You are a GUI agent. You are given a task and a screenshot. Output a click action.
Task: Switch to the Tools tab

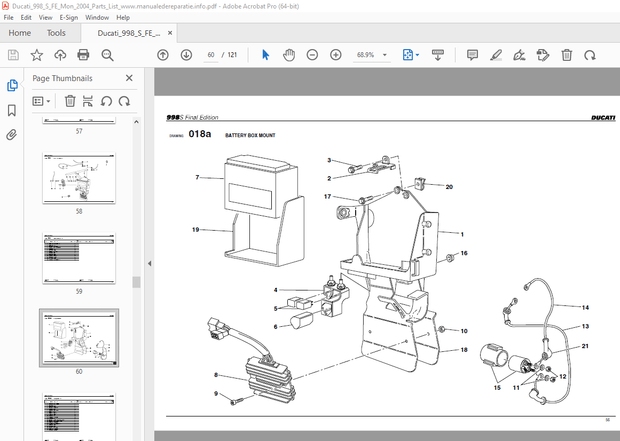(x=56, y=33)
